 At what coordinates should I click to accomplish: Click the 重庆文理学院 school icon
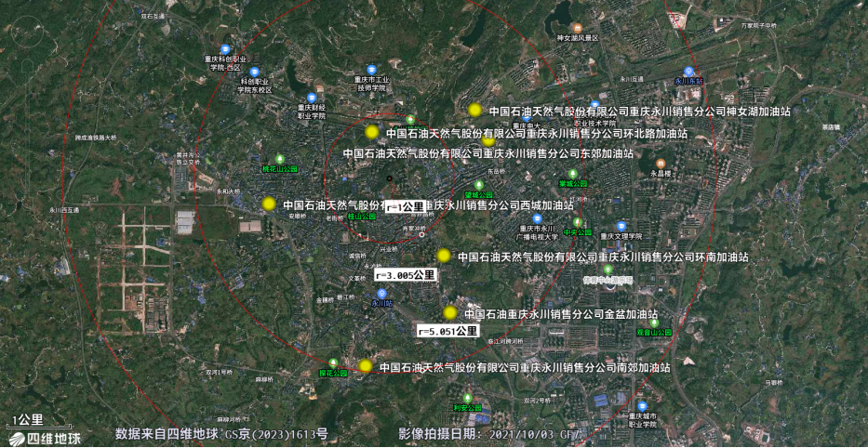click(x=621, y=226)
